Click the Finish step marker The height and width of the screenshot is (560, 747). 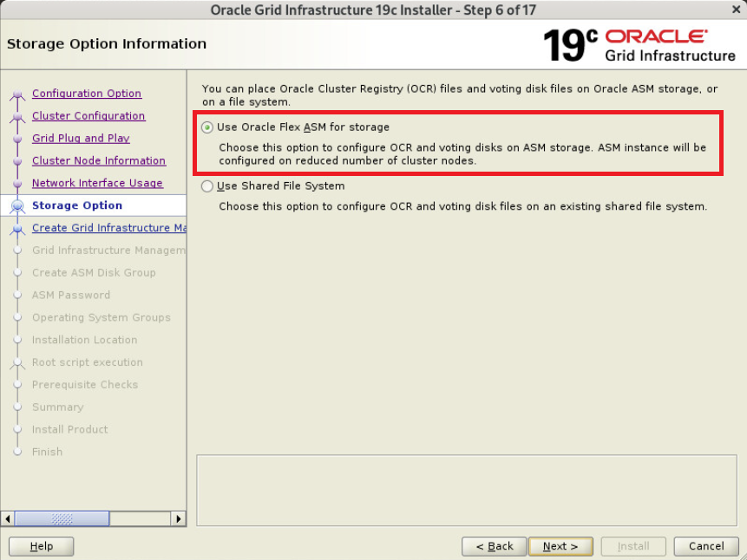(17, 452)
